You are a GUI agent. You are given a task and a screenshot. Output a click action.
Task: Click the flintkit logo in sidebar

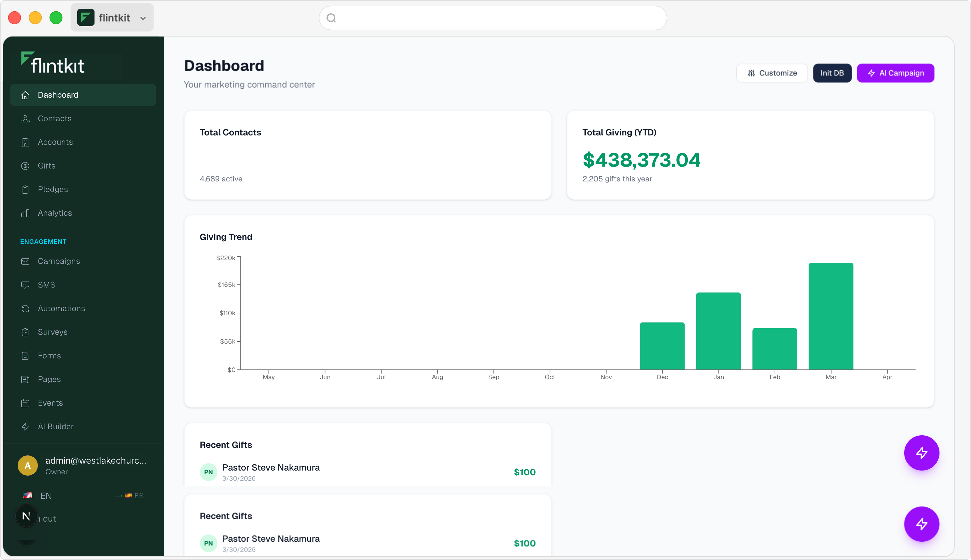tap(52, 62)
